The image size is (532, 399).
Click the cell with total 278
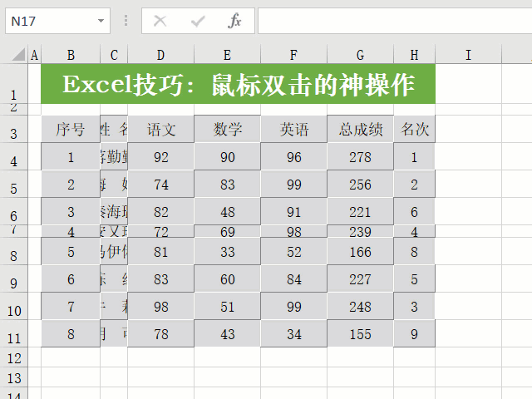(x=360, y=157)
